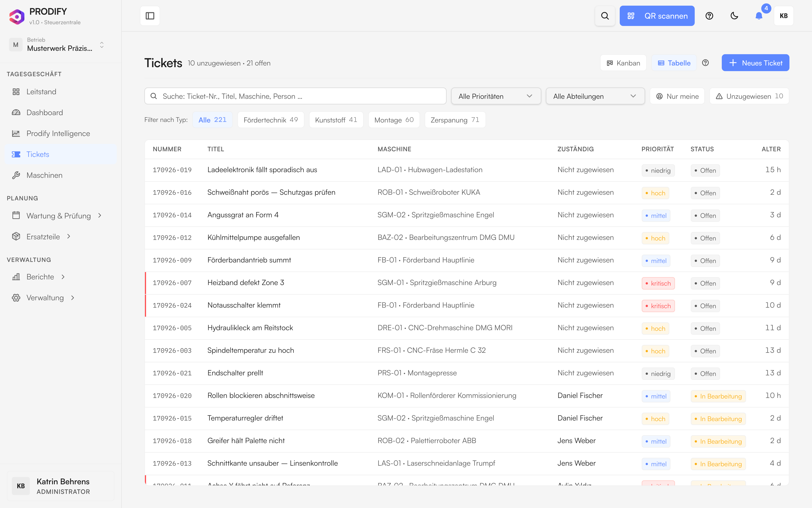Click Daniel Fischer in Rollen blockieren row
The height and width of the screenshot is (508, 812).
[580, 395]
